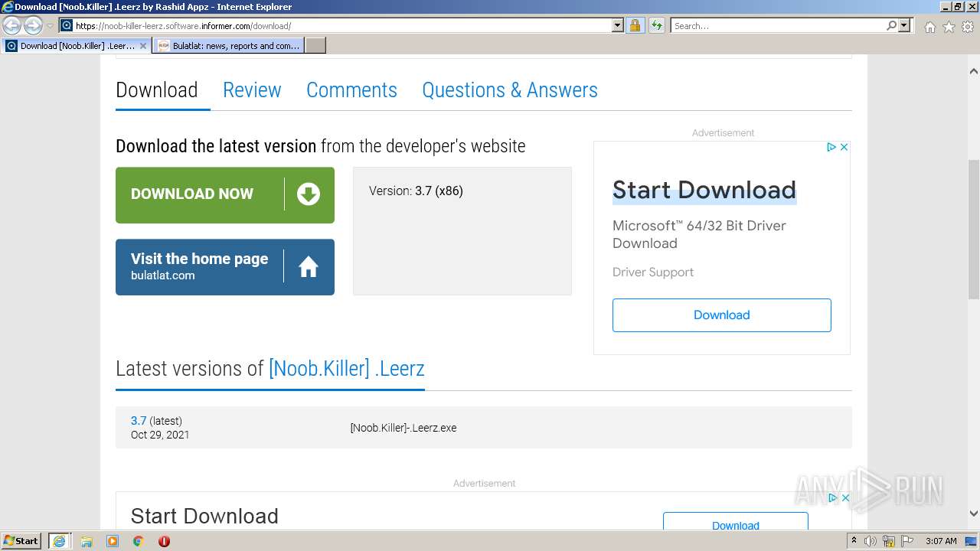Click the network tray icon
Viewport: 980px width, 551px height.
coord(890,541)
